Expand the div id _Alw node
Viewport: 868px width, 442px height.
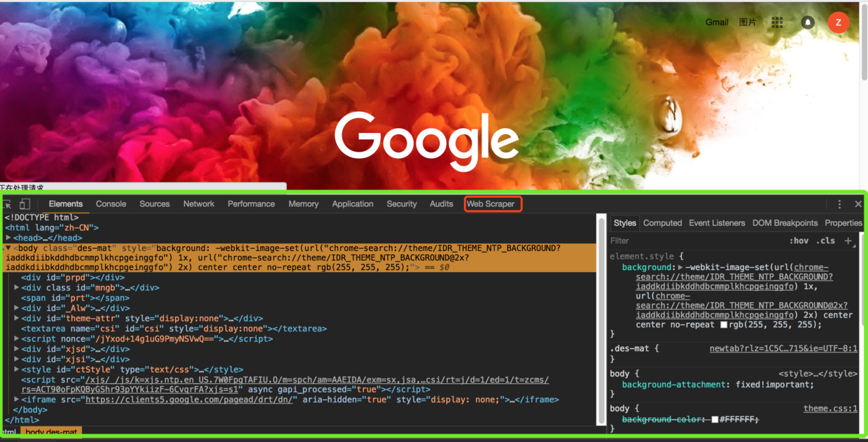tap(17, 308)
